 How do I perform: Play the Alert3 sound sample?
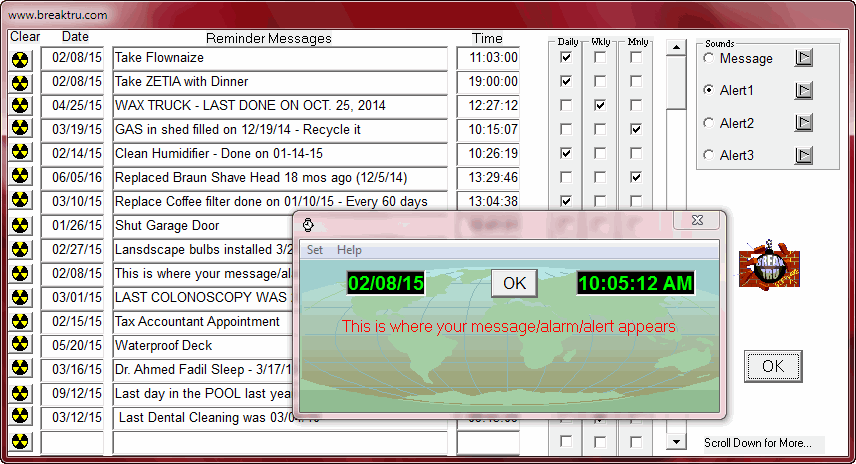click(804, 155)
